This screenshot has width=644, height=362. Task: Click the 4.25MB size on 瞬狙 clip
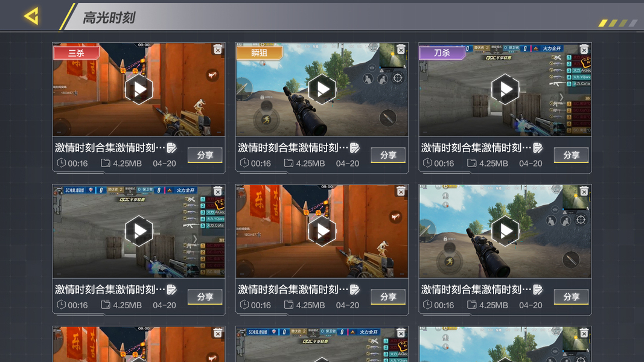(x=310, y=164)
